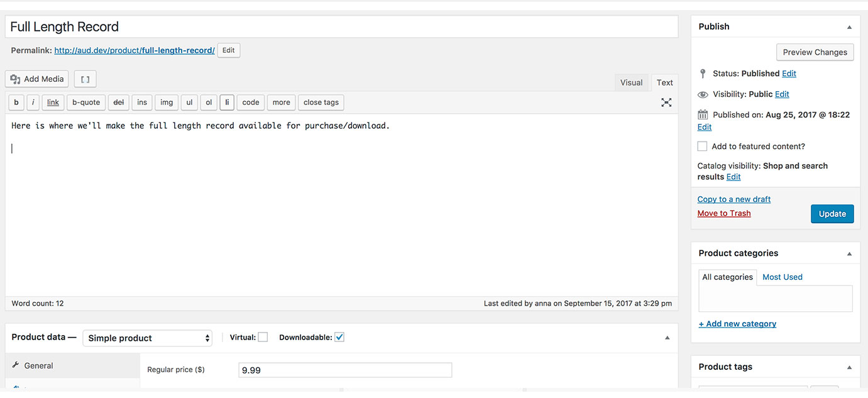Insert b-quote blockquote tag
The image size is (868, 398).
point(86,102)
